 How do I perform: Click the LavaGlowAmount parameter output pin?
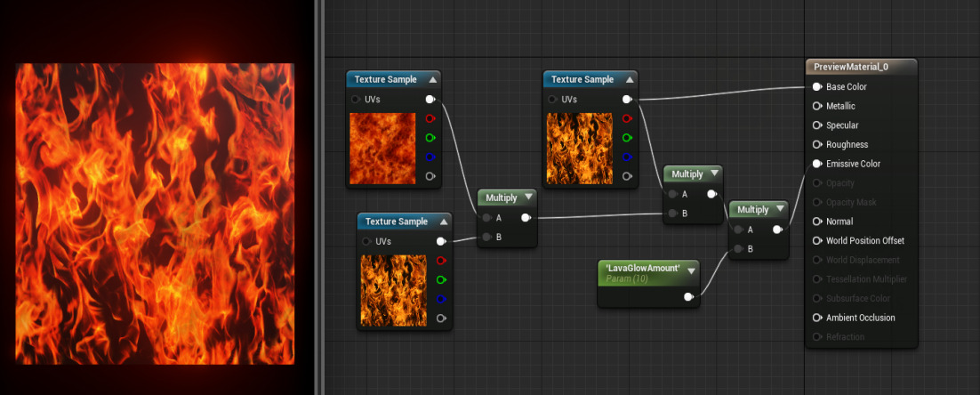(688, 297)
